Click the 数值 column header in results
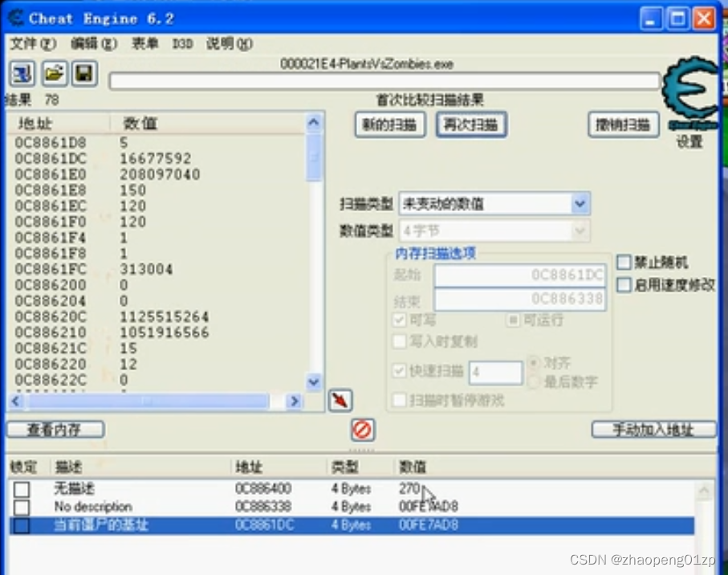 208,124
